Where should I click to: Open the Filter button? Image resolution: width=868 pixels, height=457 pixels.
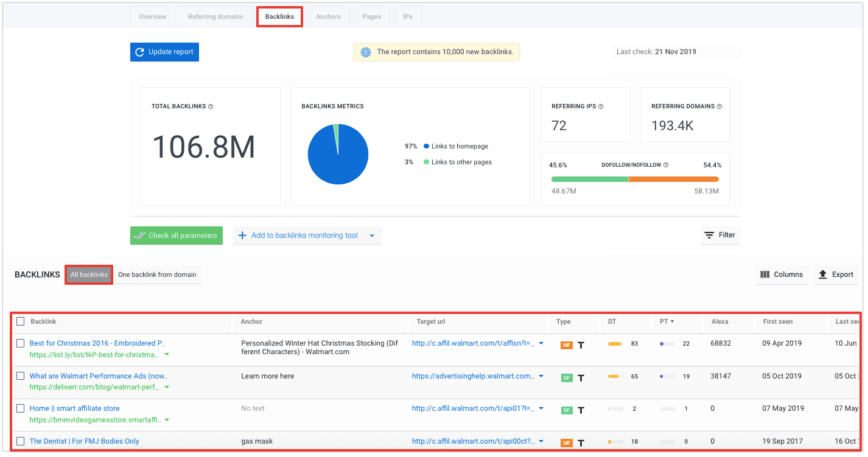(x=721, y=235)
